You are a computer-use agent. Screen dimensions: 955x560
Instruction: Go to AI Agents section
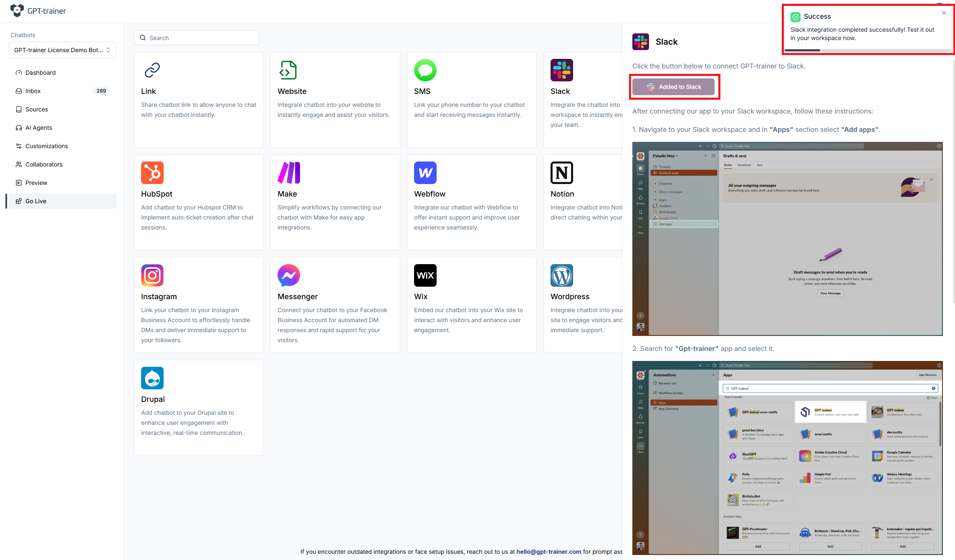click(39, 128)
